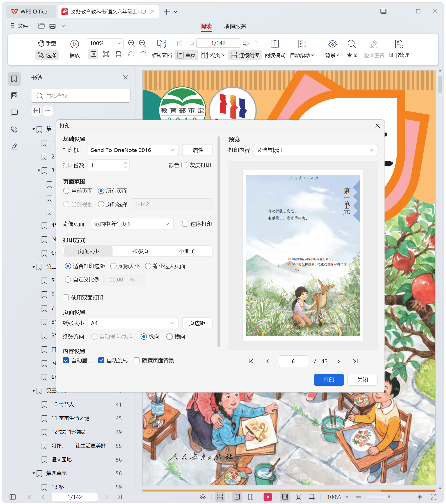Rotate view counterclockwise icon
The image size is (446, 504).
tap(131, 55)
